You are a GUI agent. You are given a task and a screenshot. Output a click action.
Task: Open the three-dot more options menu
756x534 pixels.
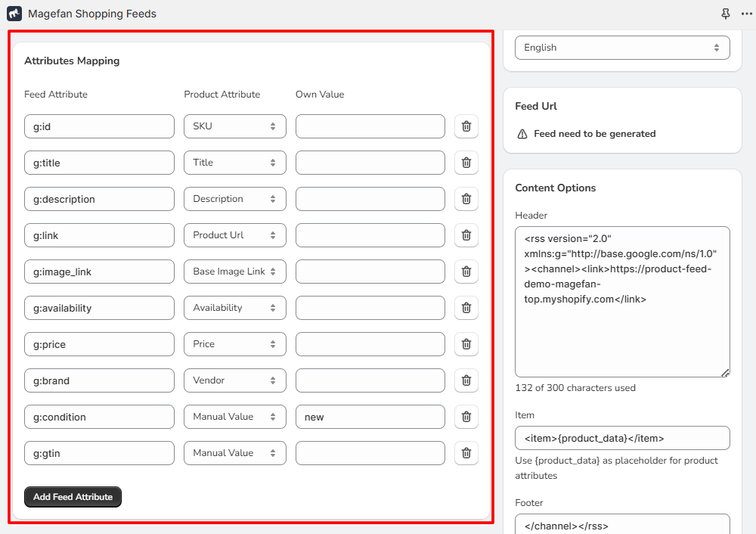pos(746,14)
